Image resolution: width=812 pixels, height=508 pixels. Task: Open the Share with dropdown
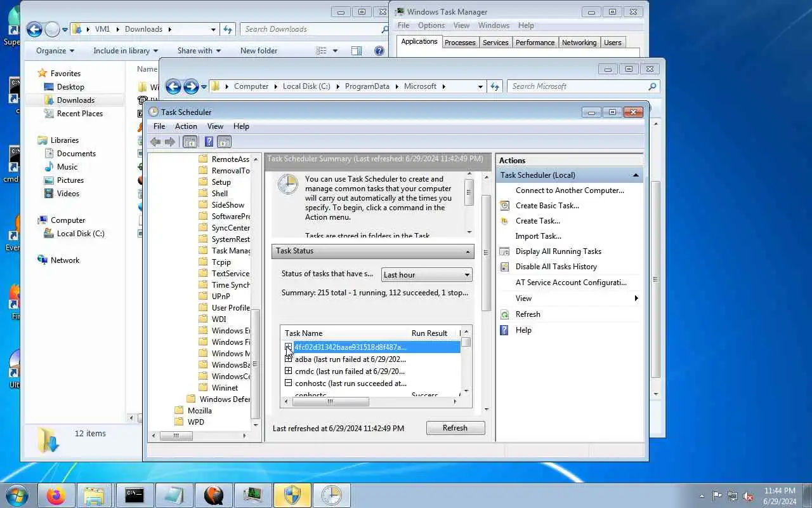click(x=199, y=51)
